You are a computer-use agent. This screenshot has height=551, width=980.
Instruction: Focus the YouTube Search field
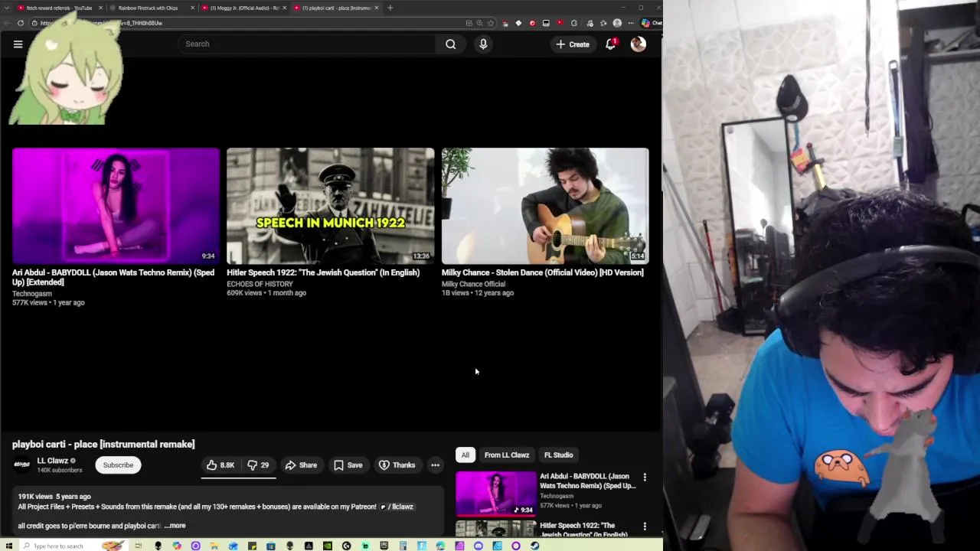(x=306, y=44)
